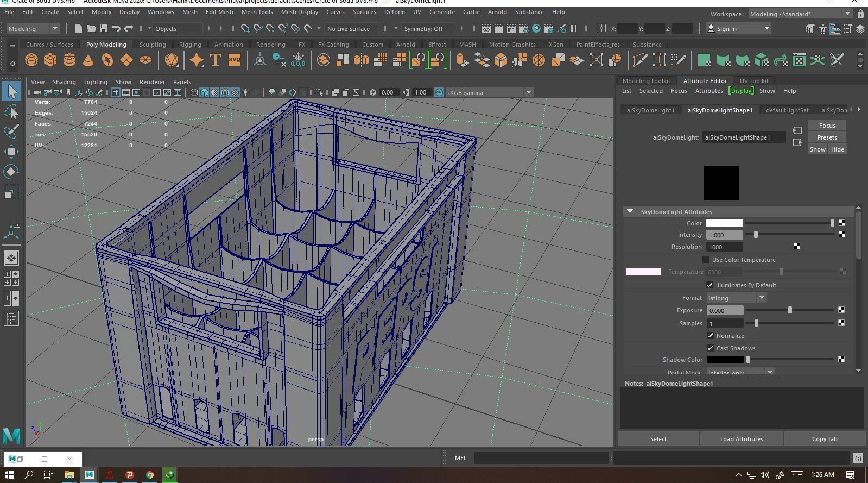
Task: Click the Presets button
Action: (x=827, y=137)
